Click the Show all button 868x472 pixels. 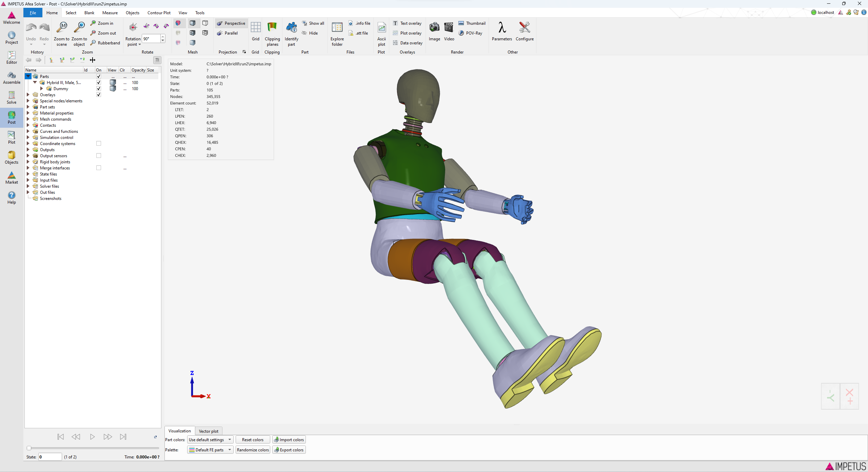(x=313, y=23)
